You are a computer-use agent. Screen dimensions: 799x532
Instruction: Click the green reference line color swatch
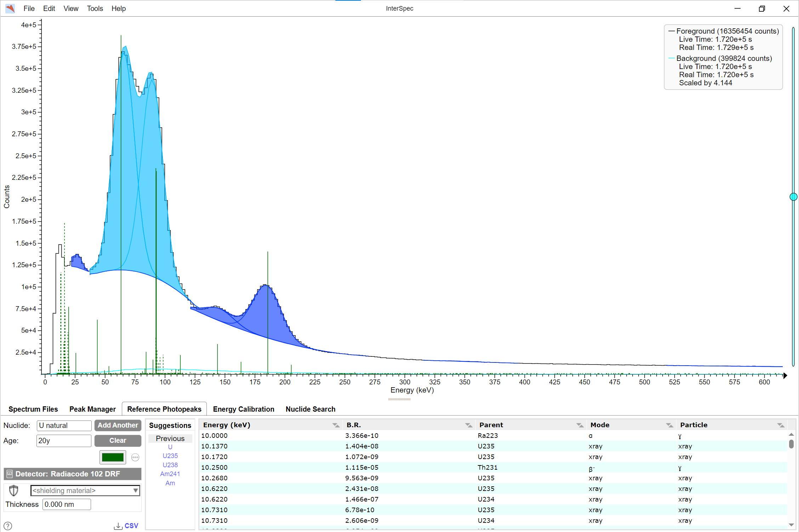[x=113, y=457]
